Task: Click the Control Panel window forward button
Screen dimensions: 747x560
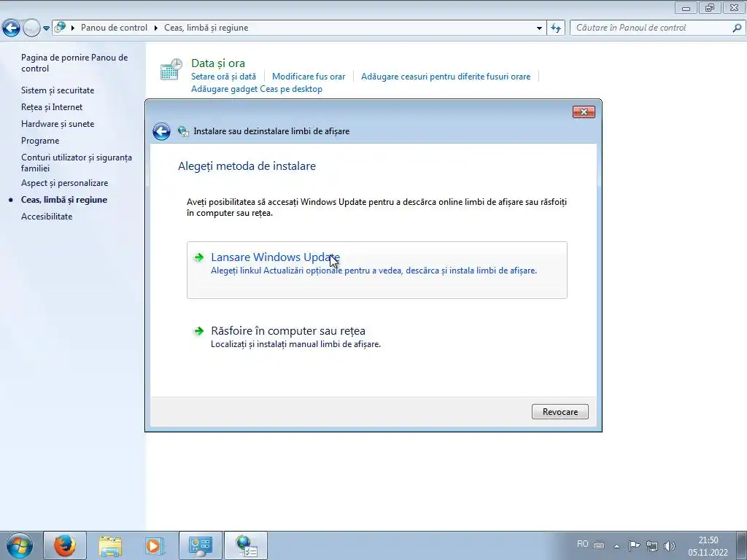Action: [x=31, y=28]
